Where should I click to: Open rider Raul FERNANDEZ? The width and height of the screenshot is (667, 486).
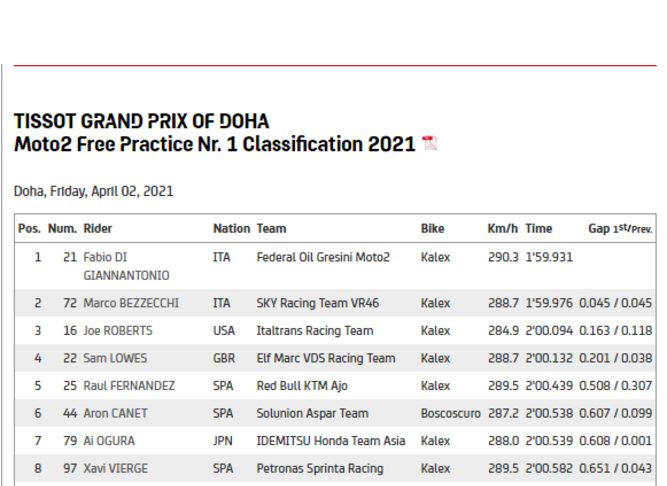point(129,386)
